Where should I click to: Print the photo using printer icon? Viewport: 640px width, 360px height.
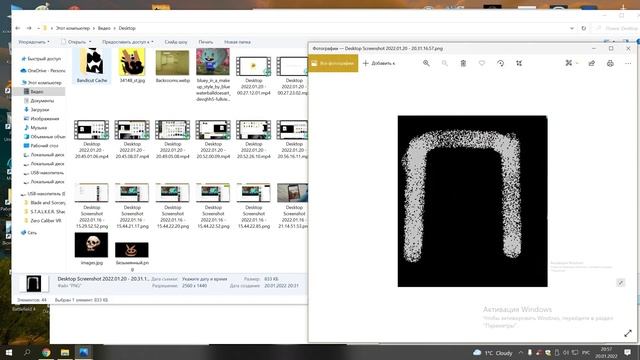click(x=610, y=63)
